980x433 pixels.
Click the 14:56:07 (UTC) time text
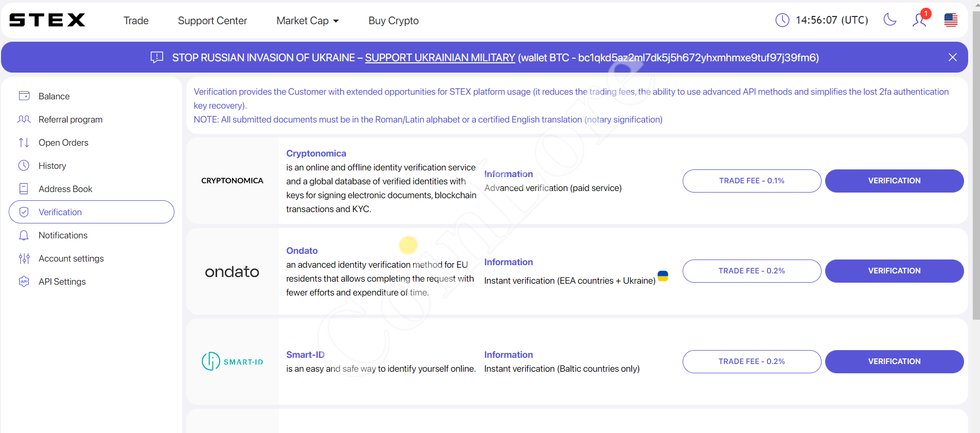(832, 20)
